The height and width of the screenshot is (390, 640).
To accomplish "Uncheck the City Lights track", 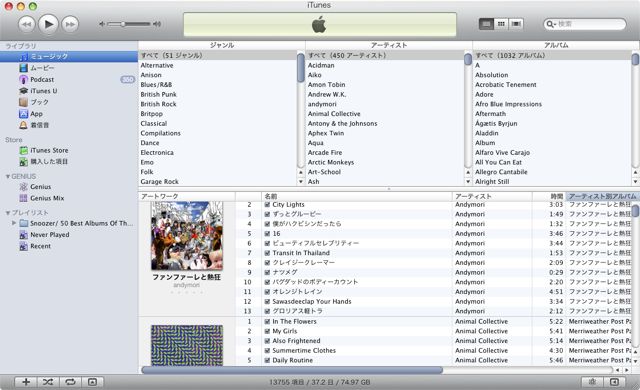I will (x=267, y=204).
